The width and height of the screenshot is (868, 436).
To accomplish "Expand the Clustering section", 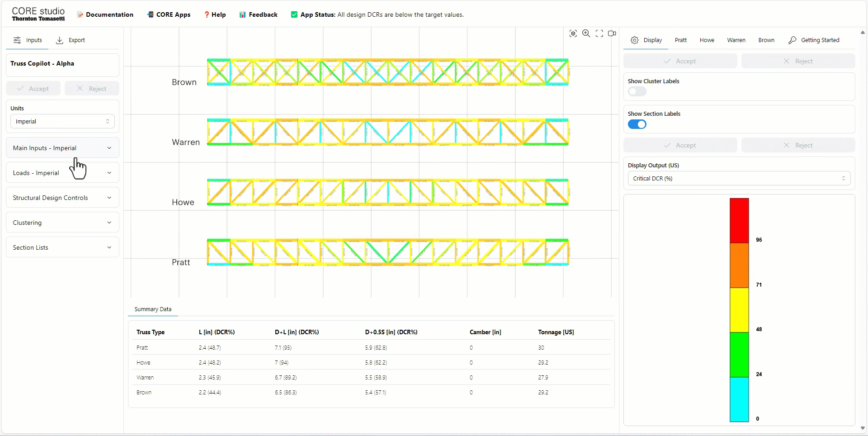I will [62, 223].
